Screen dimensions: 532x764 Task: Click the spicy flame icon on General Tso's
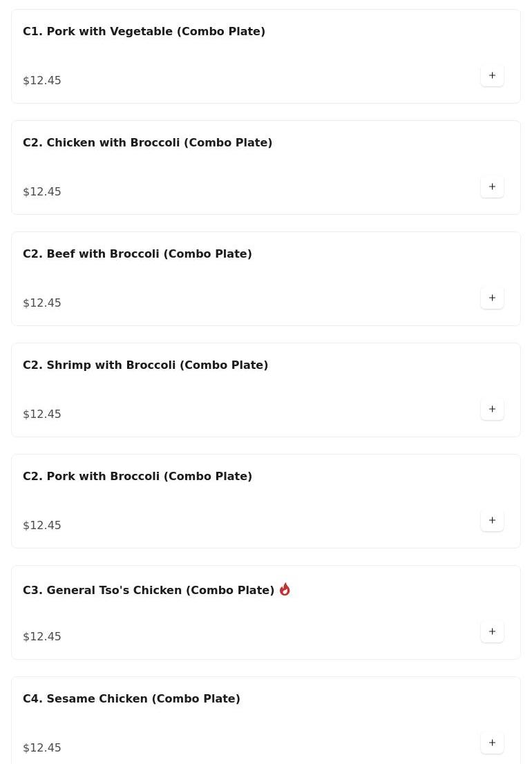point(285,589)
